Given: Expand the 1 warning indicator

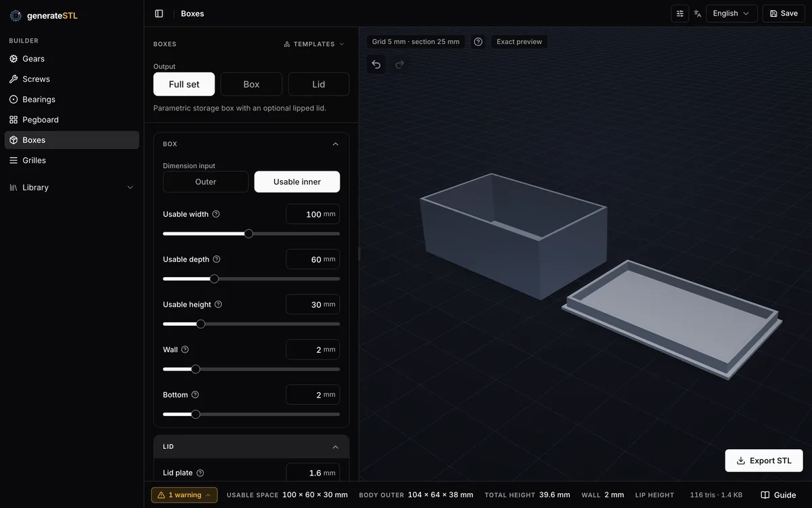Looking at the screenshot, I should click(184, 495).
